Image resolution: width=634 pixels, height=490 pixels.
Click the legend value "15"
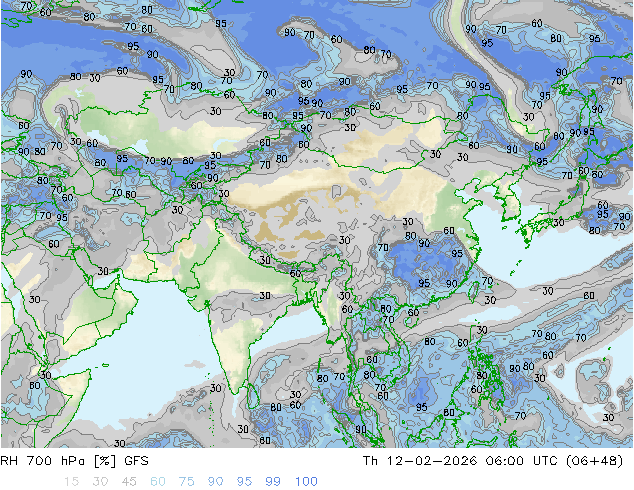tap(71, 482)
